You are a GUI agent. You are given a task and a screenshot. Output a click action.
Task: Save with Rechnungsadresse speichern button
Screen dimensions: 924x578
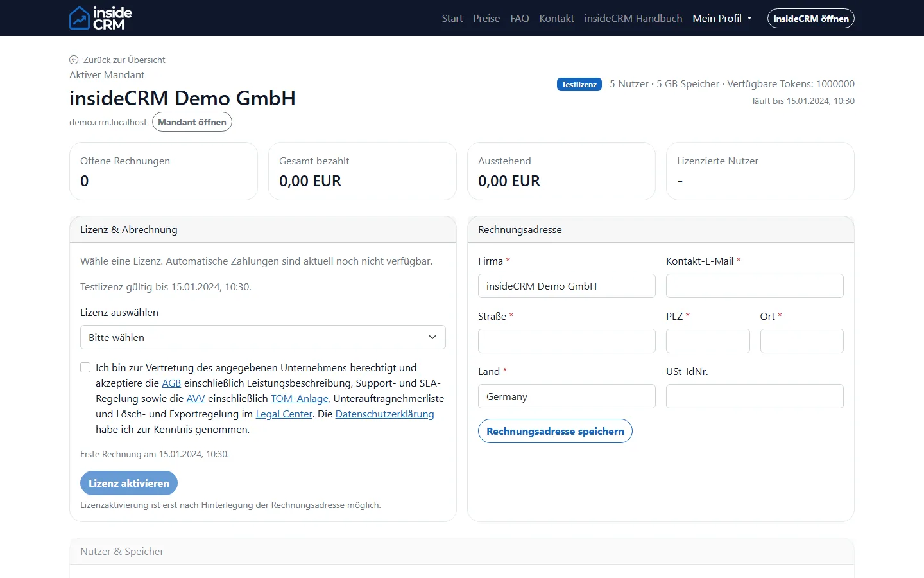(555, 431)
